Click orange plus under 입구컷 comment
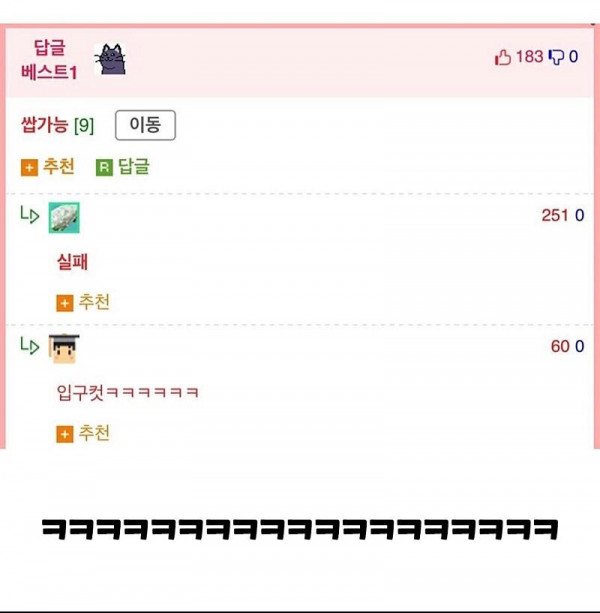This screenshot has height=613, width=600. pyautogui.click(x=65, y=434)
